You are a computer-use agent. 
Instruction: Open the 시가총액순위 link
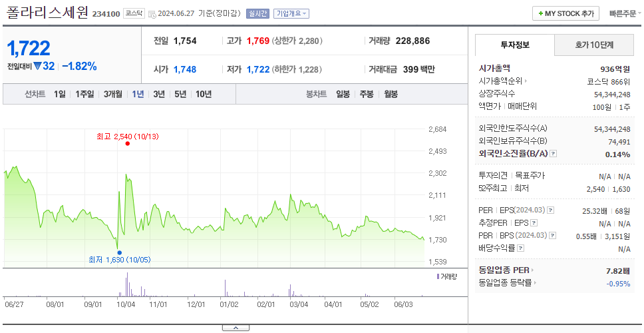click(x=503, y=81)
